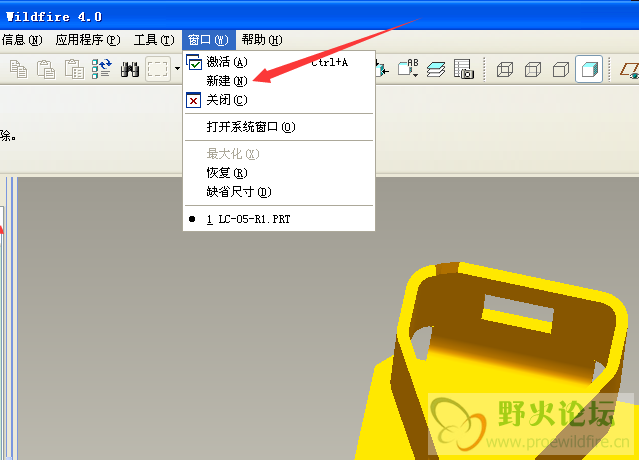Toggle datum plane display icon

pyautogui.click(x=629, y=70)
